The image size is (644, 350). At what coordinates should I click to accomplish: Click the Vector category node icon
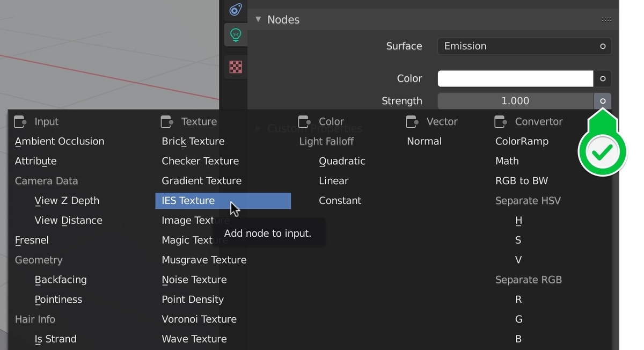(x=412, y=122)
